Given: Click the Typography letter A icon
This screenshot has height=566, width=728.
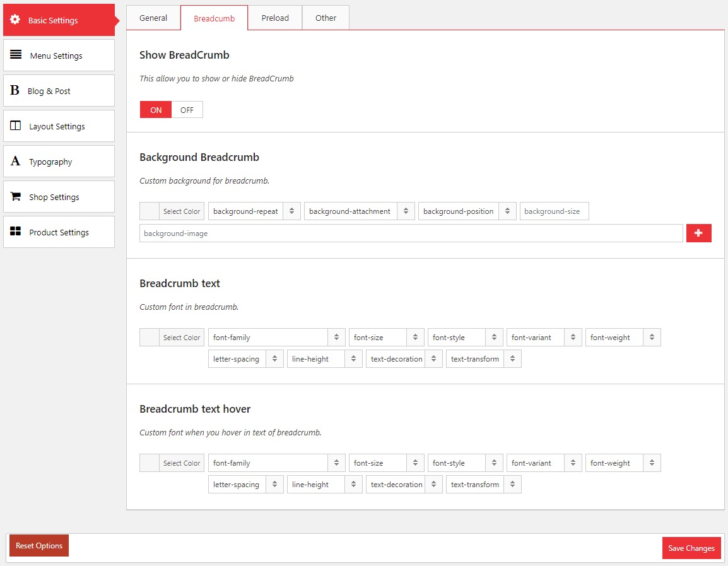Looking at the screenshot, I should [x=15, y=162].
